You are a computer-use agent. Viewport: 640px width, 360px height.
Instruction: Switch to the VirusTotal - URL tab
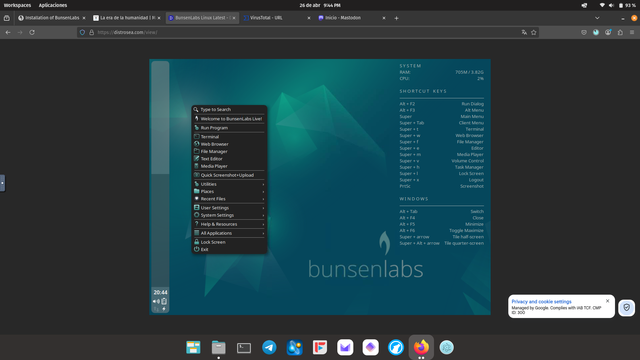277,18
